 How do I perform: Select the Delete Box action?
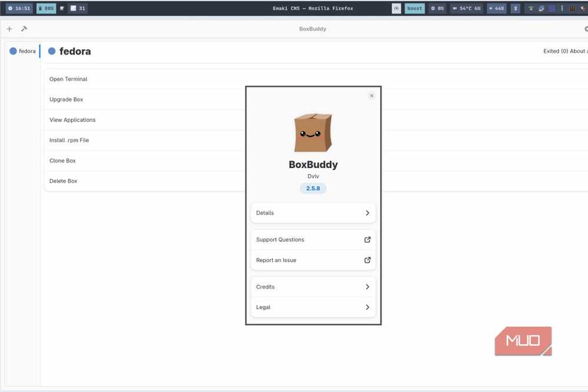[64, 181]
